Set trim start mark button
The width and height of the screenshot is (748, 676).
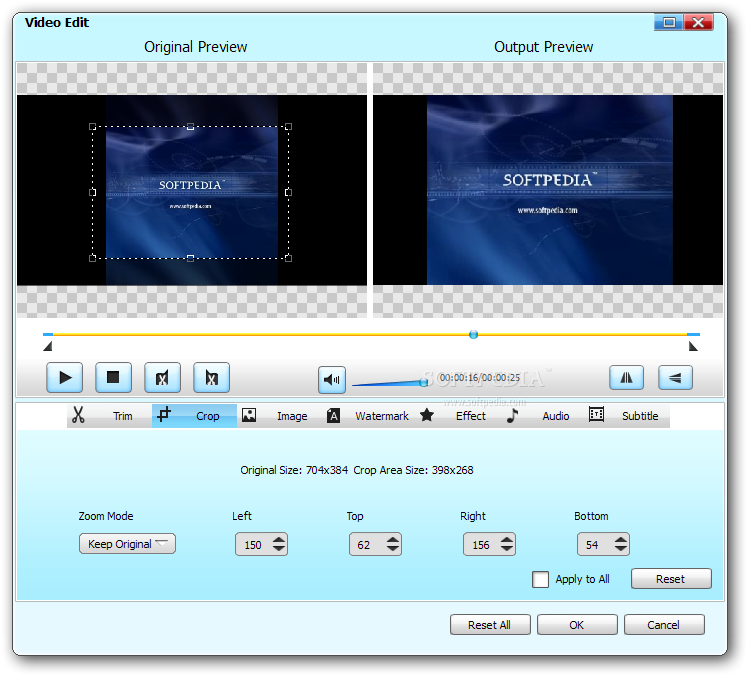(163, 378)
